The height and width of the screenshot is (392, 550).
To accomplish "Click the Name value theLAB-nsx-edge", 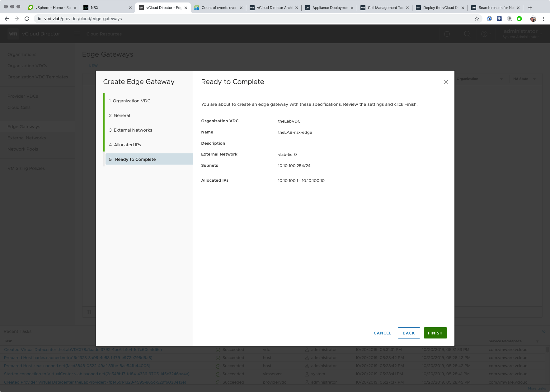I will coord(295,132).
